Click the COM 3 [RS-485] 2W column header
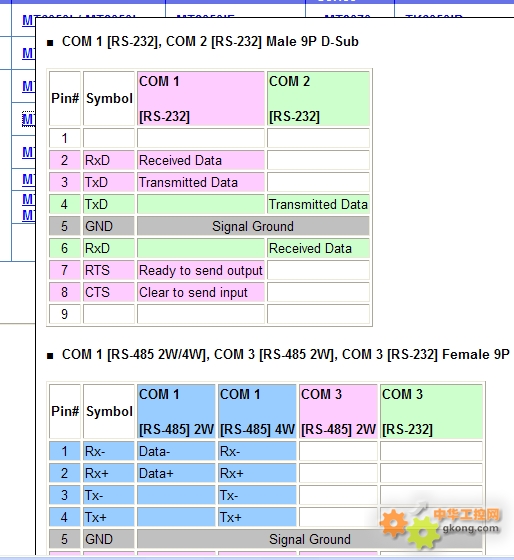This screenshot has width=514, height=560. coord(338,411)
